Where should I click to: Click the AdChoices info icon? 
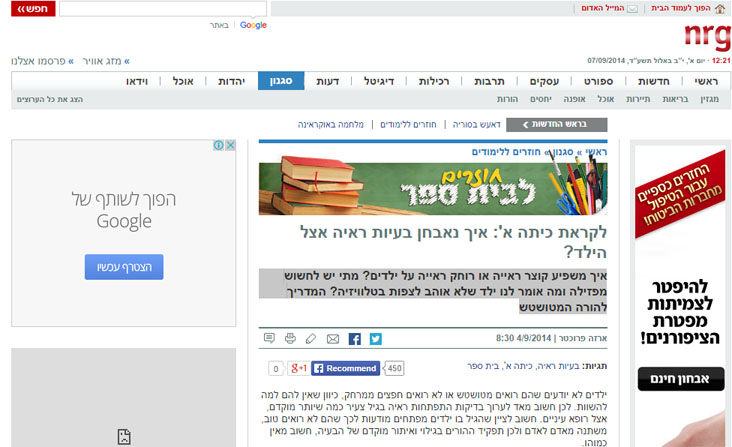pos(218,145)
